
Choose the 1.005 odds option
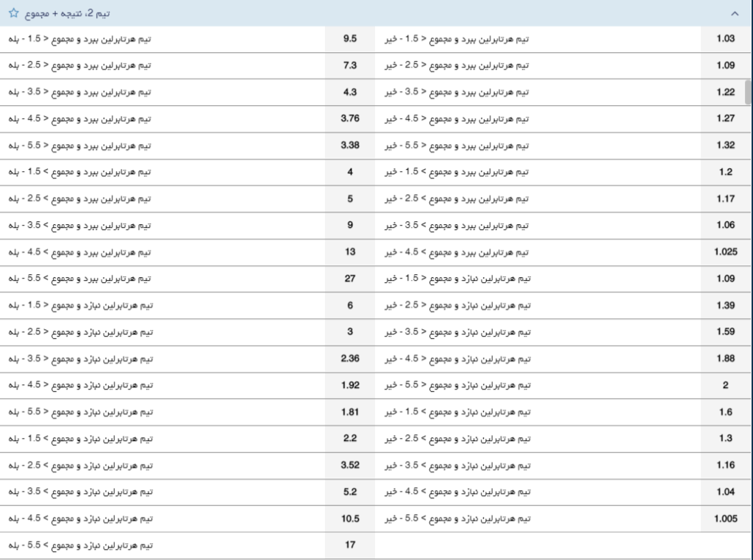pos(725,519)
